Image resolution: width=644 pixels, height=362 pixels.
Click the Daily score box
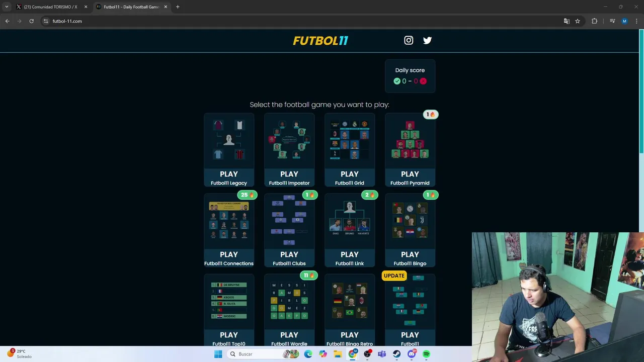pyautogui.click(x=410, y=76)
